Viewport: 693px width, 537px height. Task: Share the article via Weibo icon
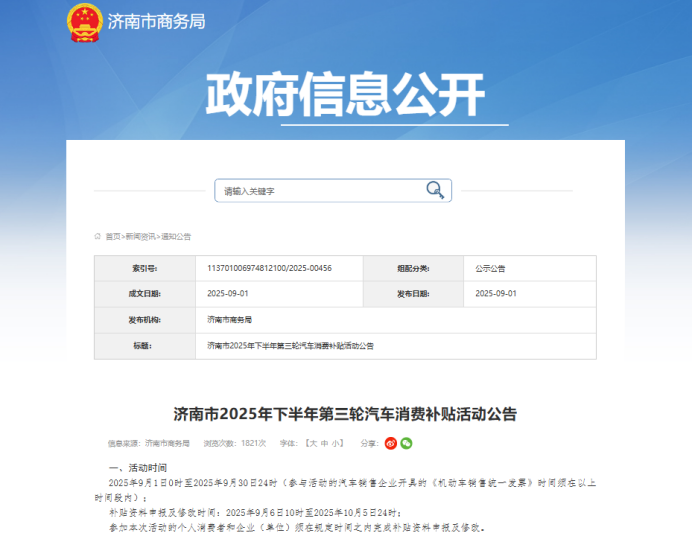[x=391, y=443]
